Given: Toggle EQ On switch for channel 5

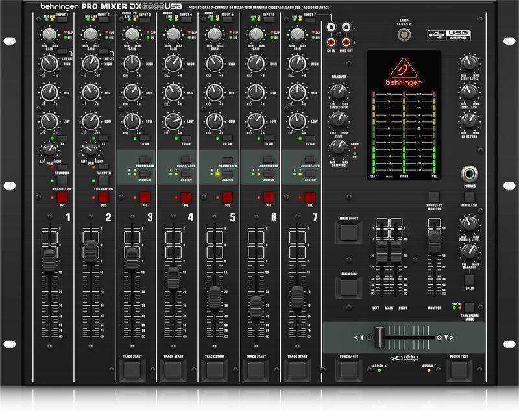Looking at the screenshot, I should [228, 138].
